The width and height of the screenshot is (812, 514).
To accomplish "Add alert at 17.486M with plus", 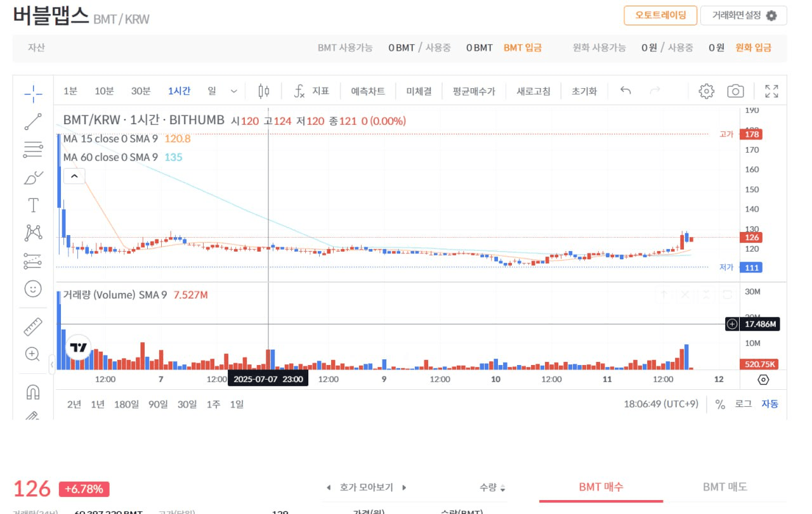I will [x=732, y=324].
